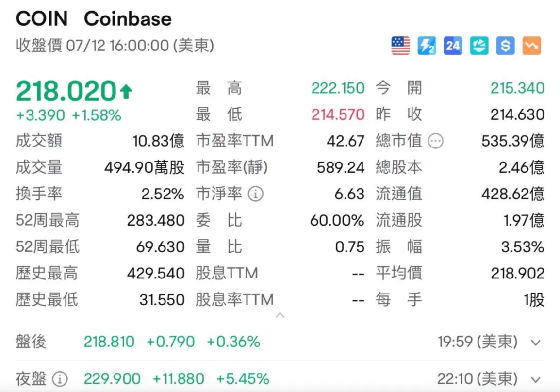Select the 24-hour trading icon
This screenshot has width=560, height=392.
point(452,45)
